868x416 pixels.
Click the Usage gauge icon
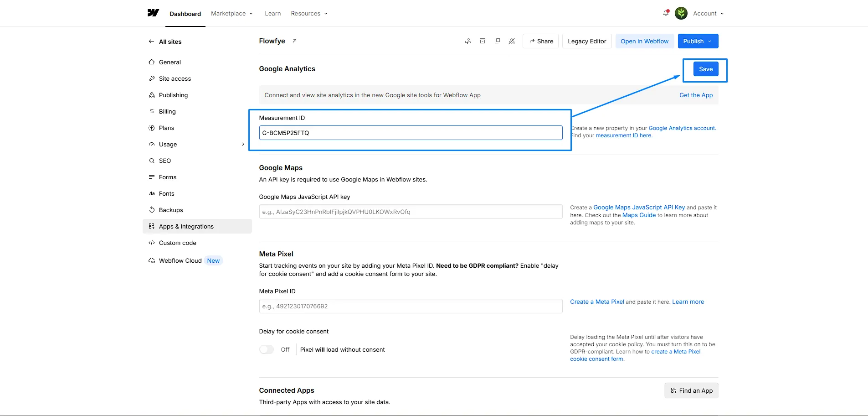coord(152,144)
